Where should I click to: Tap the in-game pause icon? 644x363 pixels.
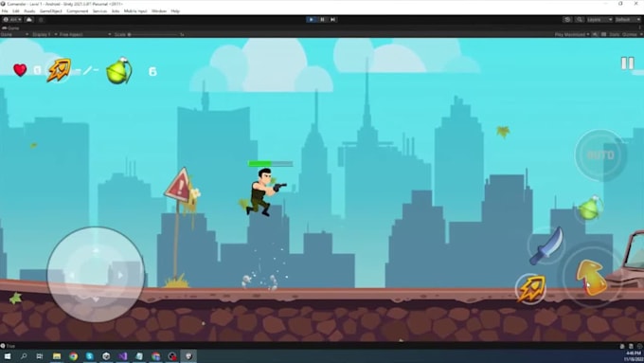(x=627, y=63)
